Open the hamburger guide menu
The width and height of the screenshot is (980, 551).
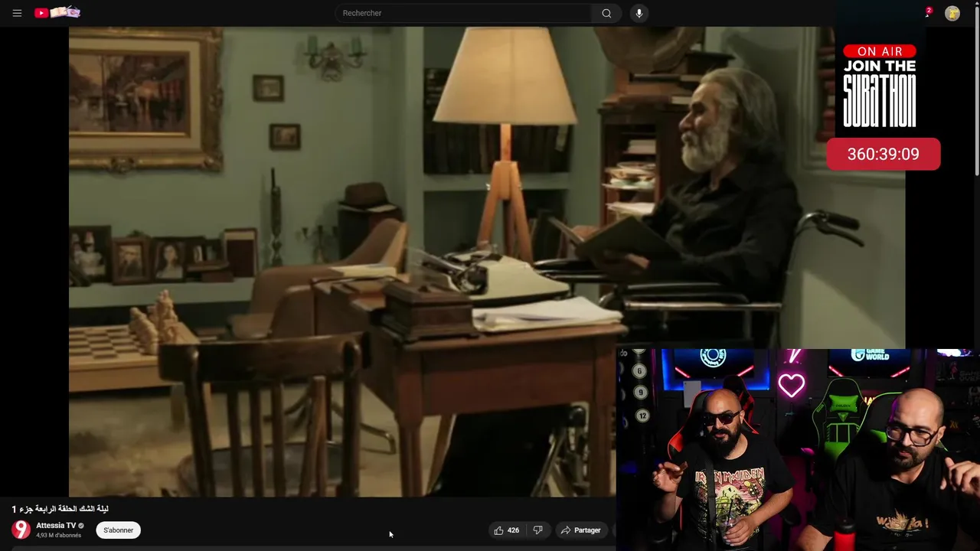[x=17, y=13]
